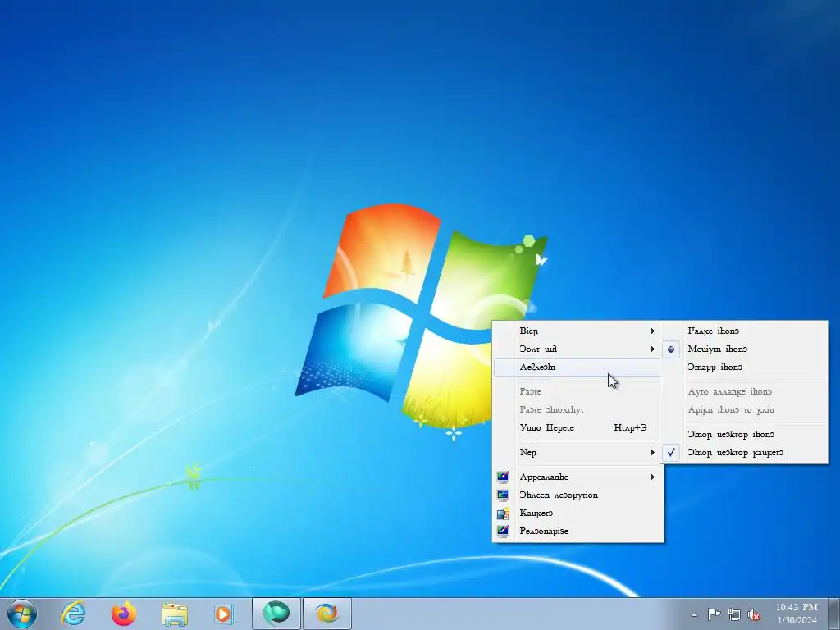Open Gadgets from the context menu
Screen dimensions: 840x630
[577, 514]
